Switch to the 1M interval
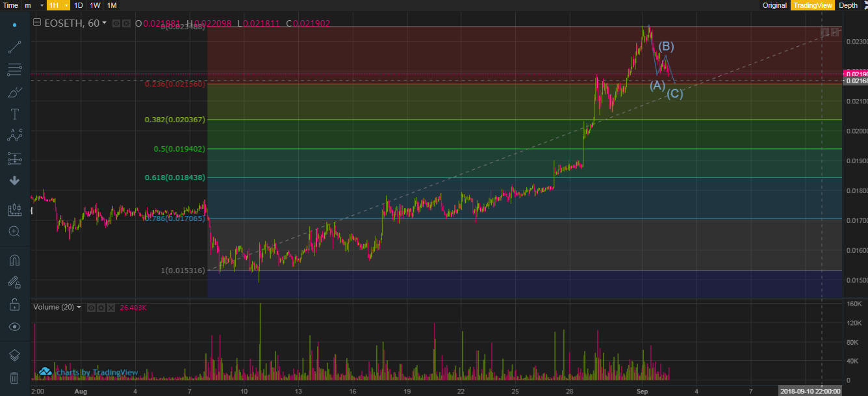The image size is (868, 396). pyautogui.click(x=112, y=5)
